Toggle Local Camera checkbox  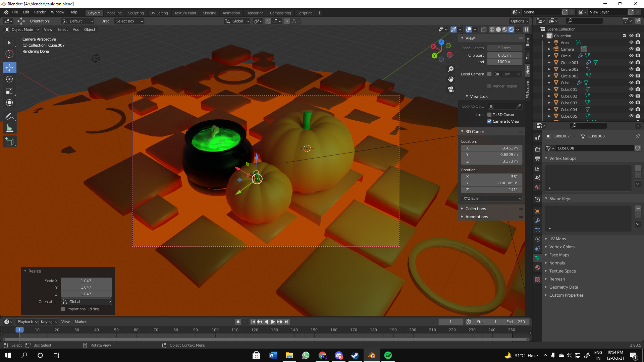coord(489,74)
